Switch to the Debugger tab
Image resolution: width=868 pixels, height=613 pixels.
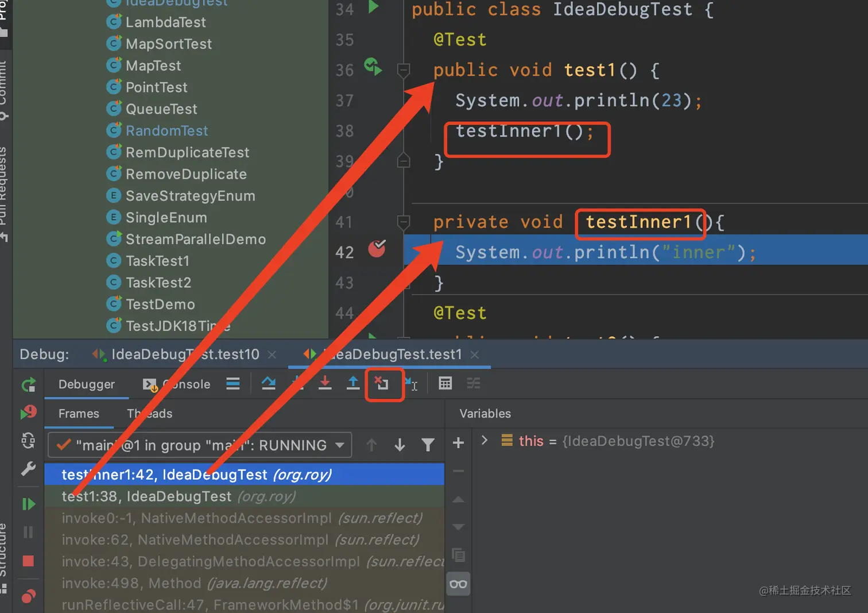[x=87, y=384]
